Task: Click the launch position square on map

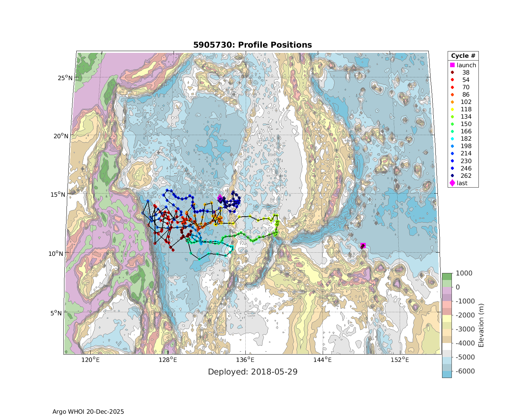Action: click(363, 245)
